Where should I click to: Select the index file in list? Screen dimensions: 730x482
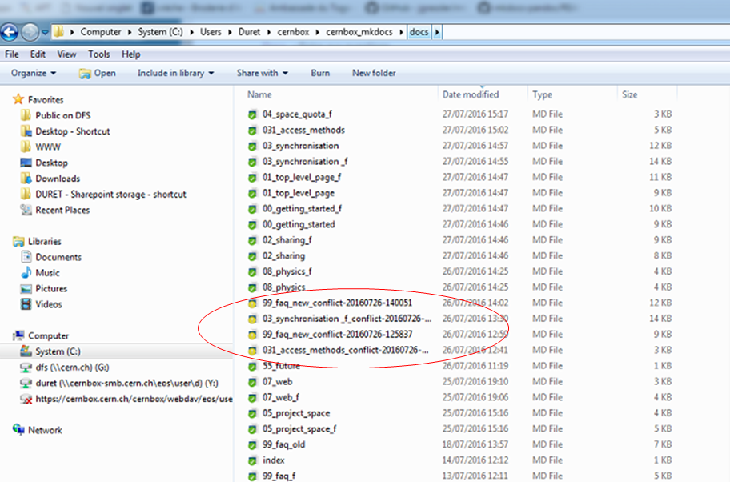pos(272,460)
